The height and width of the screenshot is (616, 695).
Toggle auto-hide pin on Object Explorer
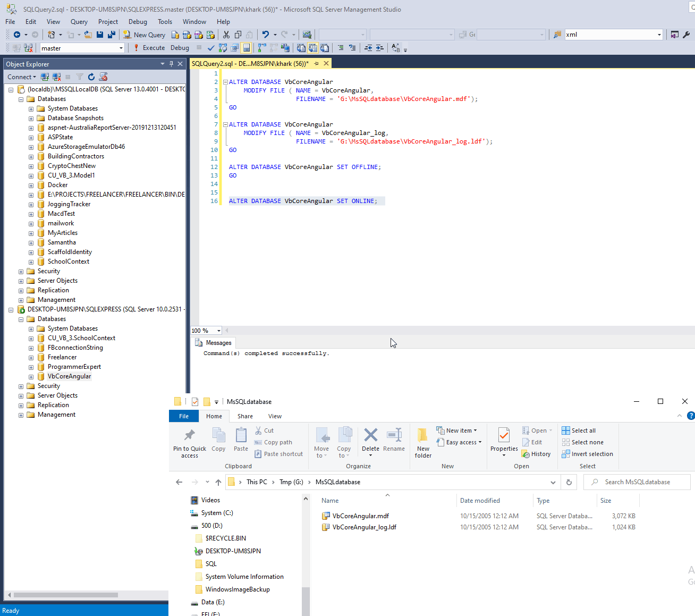click(171, 64)
